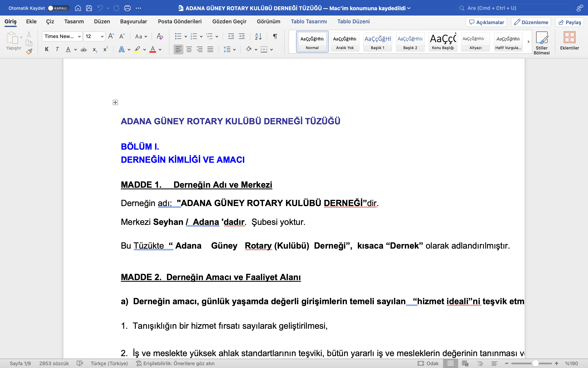Expand multilevel list options

click(217, 37)
